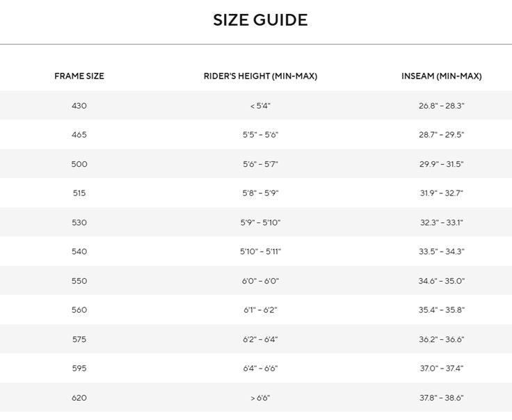
Task: Select the FRAME SIZE column header
Action: point(79,76)
